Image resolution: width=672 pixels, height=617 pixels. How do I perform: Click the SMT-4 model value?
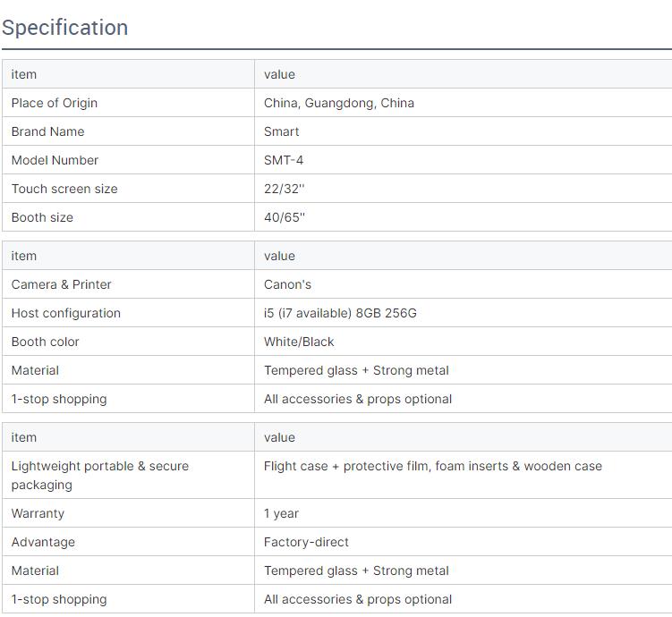pyautogui.click(x=284, y=160)
